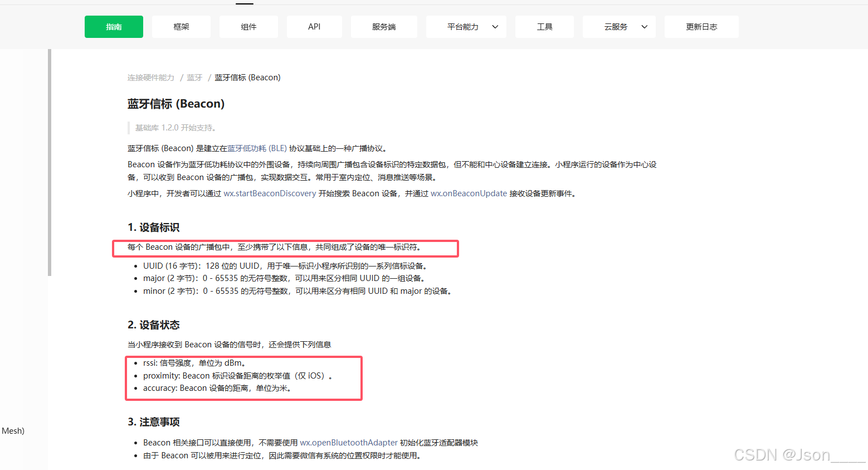868x470 pixels.
Task: Click breadcrumb 蓝牙
Action: coord(194,77)
